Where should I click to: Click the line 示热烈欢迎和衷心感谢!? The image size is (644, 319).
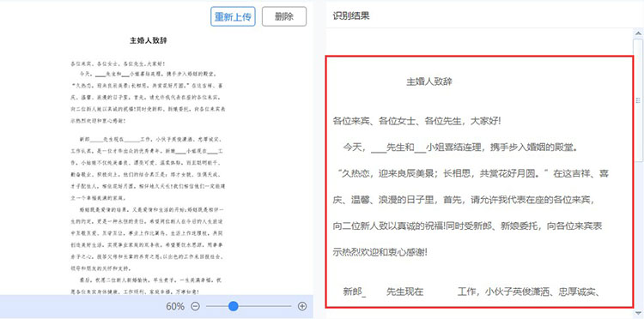click(380, 252)
